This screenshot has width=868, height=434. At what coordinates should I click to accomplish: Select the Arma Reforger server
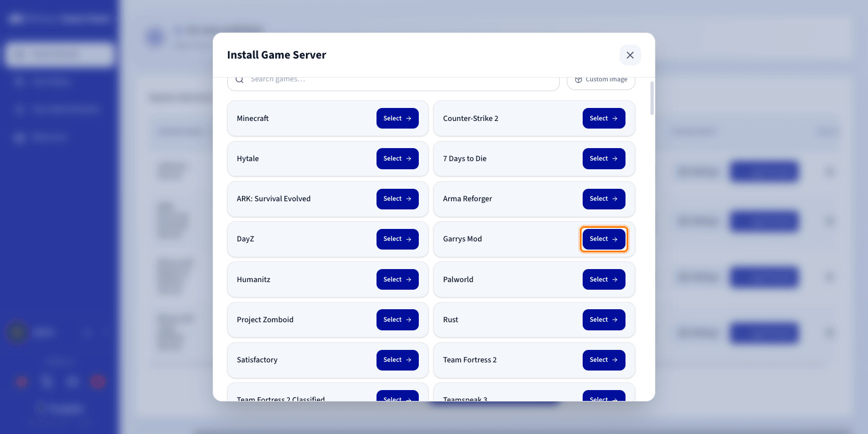coord(604,199)
